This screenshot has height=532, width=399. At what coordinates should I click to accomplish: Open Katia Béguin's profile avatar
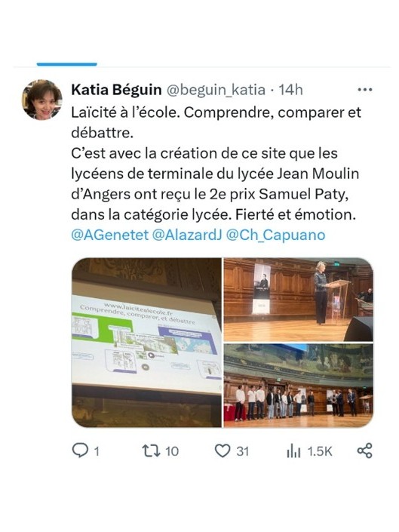coord(42,100)
